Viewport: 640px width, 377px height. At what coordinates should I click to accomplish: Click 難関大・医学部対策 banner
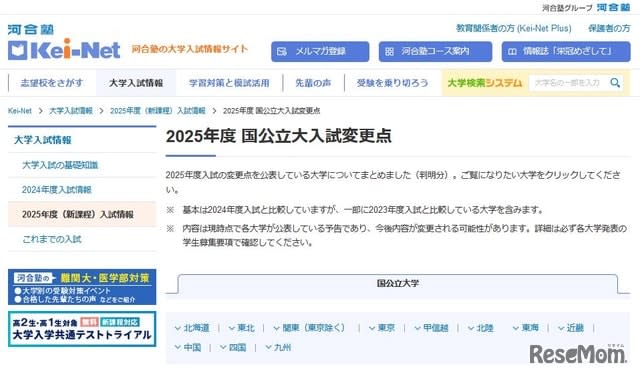[82, 287]
